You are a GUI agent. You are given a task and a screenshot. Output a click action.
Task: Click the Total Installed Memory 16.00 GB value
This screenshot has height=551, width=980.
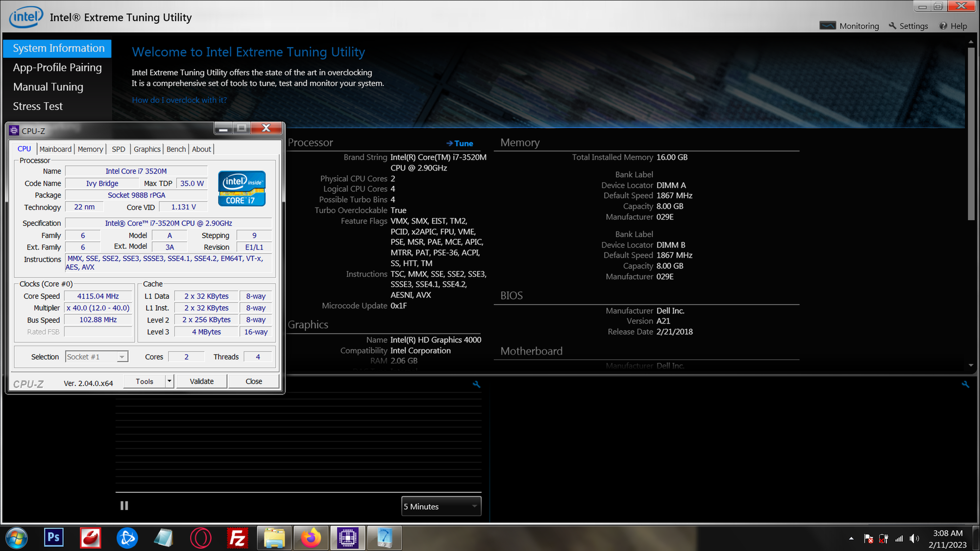tap(672, 157)
